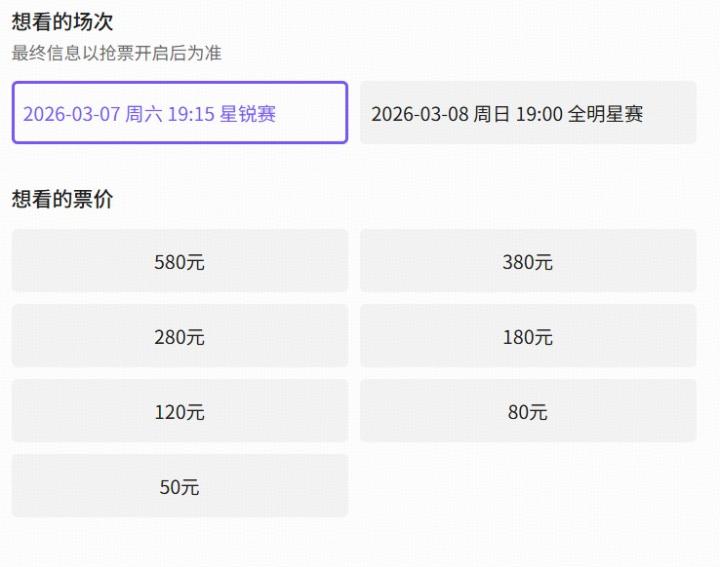This screenshot has width=720, height=567.
Task: Select the 80元 ticket tier
Action: [x=528, y=411]
